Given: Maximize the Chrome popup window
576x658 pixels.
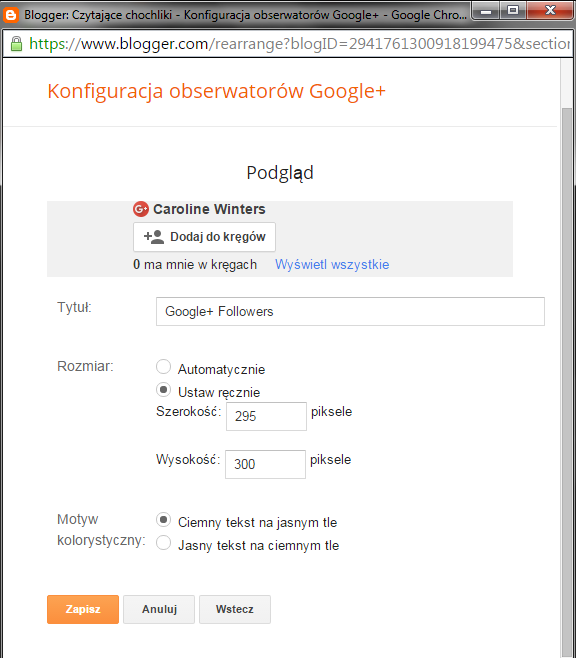Looking at the screenshot, I should (x=513, y=11).
